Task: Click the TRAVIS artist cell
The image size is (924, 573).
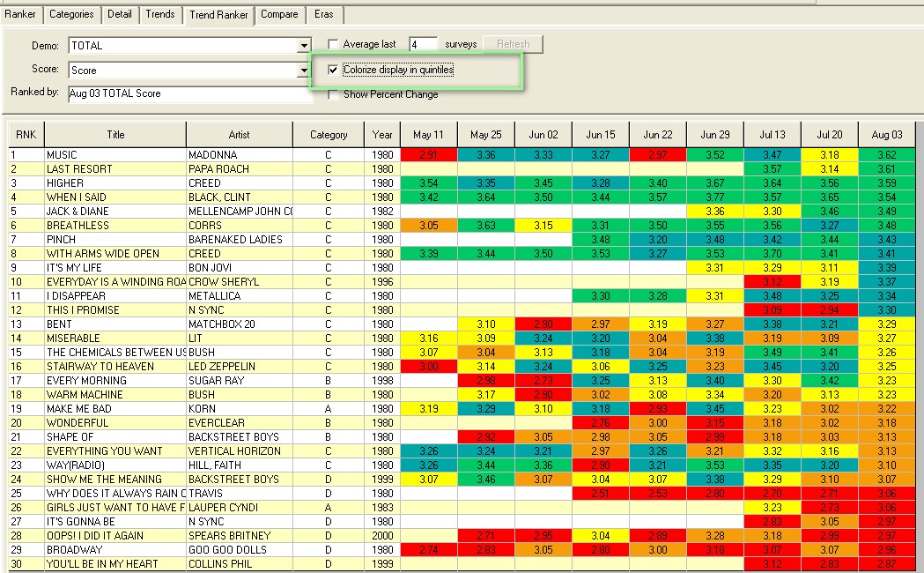Action: coord(240,494)
